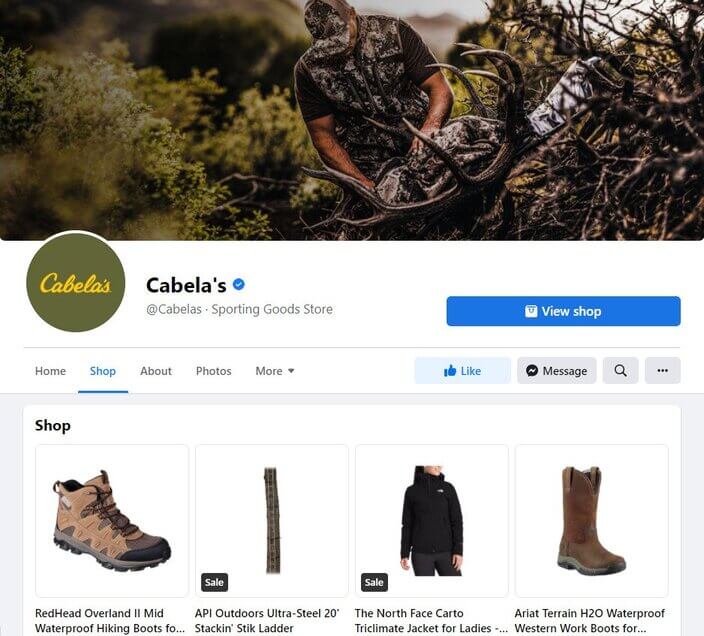Image resolution: width=704 pixels, height=636 pixels.
Task: Open the Ariat Terrain H2O boots thumbnail
Action: (x=591, y=521)
